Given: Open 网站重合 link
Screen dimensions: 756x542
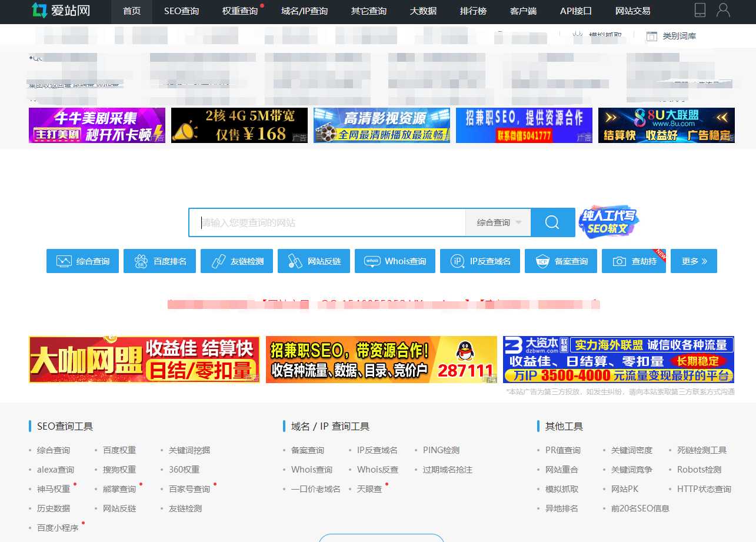Looking at the screenshot, I should point(562,470).
